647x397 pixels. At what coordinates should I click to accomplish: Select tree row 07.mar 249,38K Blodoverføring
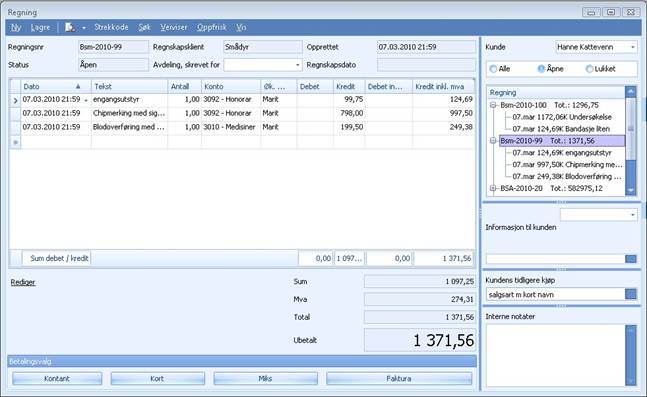tap(567, 176)
